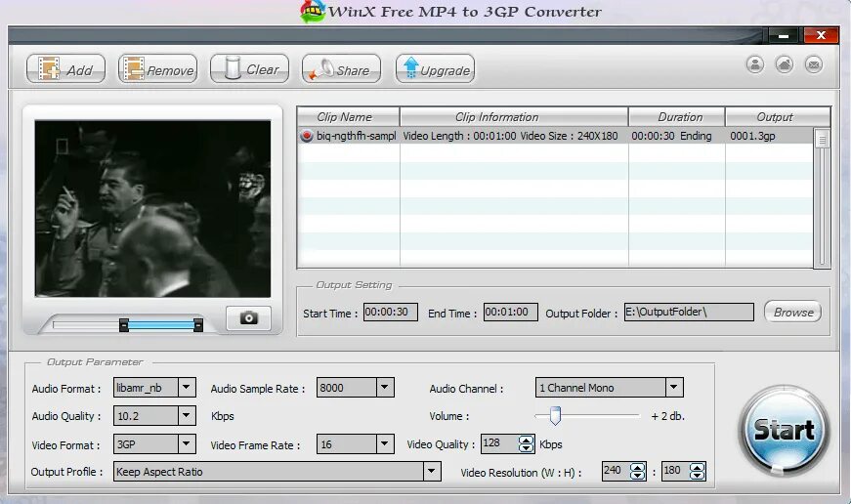Click the Output column header
The width and height of the screenshot is (851, 504).
tap(777, 116)
